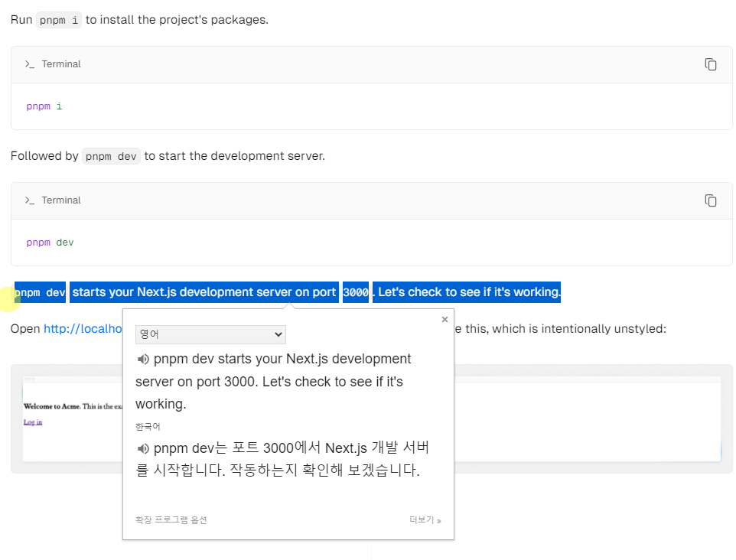
Task: Click the 'Terminal' label of the second code block
Action: coord(61,200)
